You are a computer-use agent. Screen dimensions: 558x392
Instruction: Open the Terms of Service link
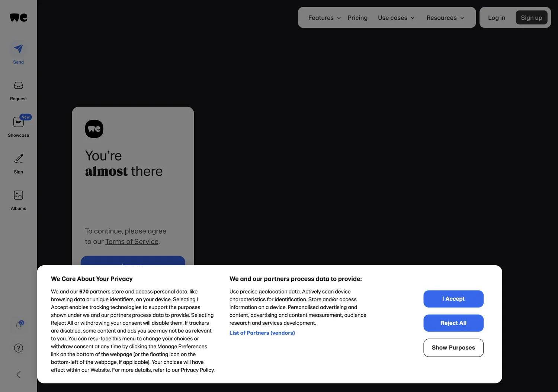pyautogui.click(x=132, y=242)
